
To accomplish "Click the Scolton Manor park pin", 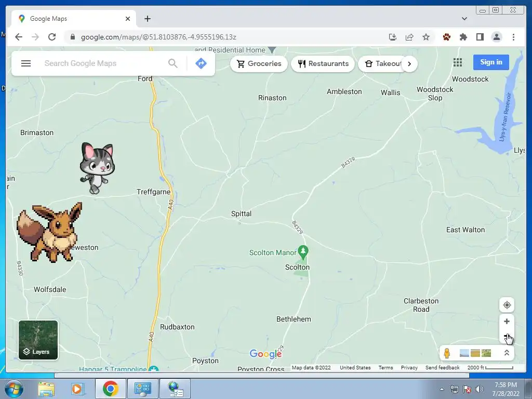I will [x=303, y=252].
